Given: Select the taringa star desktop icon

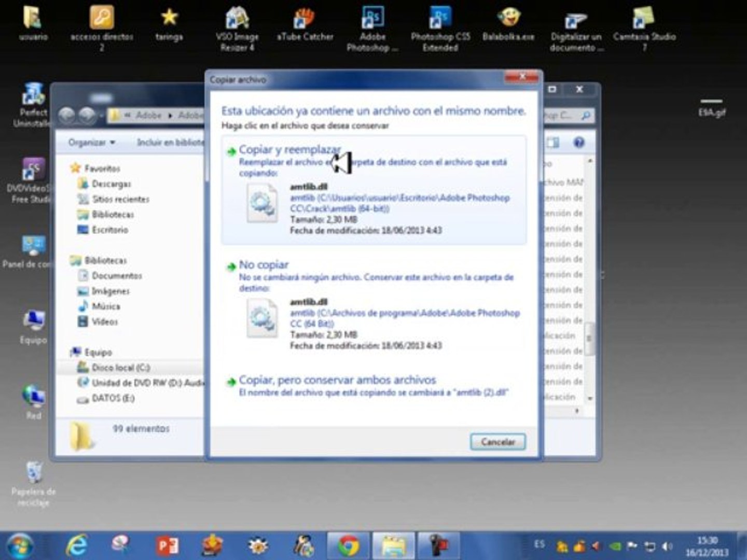Looking at the screenshot, I should [169, 24].
